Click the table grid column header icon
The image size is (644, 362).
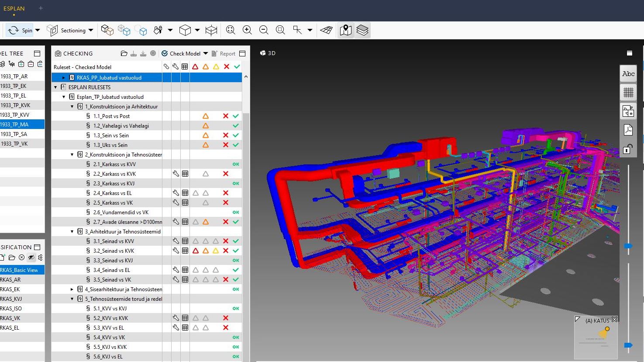[185, 67]
